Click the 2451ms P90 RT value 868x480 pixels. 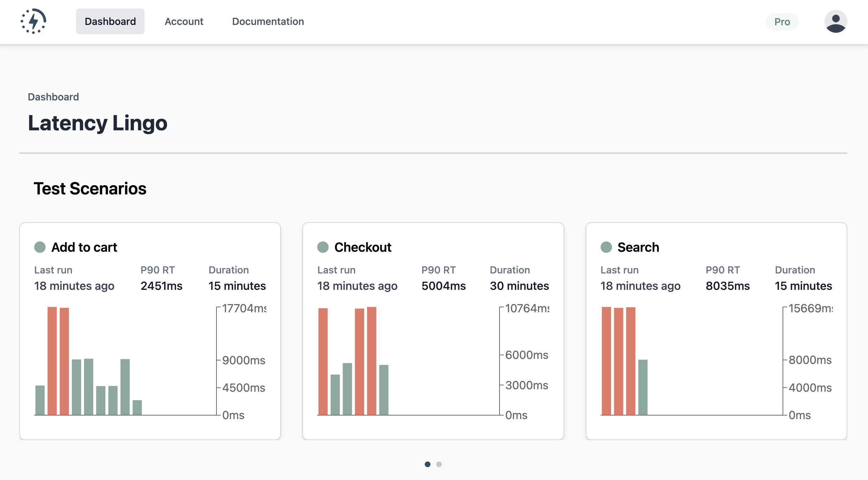click(162, 286)
